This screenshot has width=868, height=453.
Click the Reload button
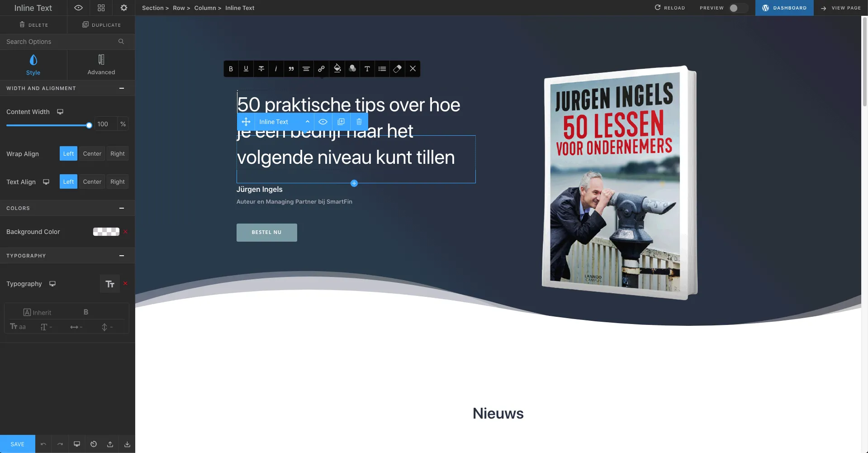pos(670,8)
